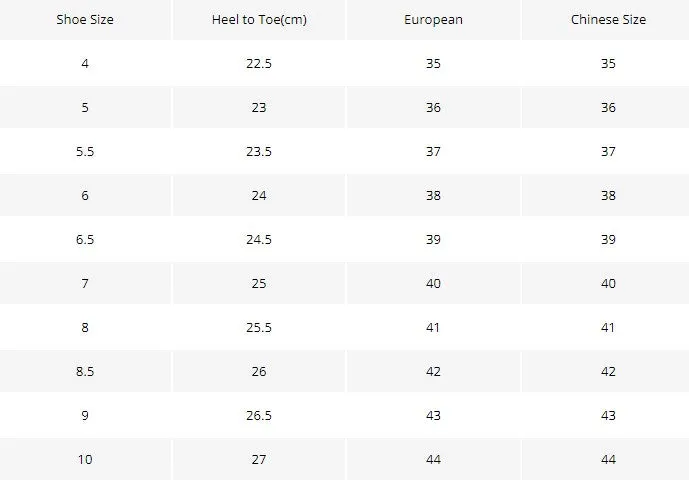689x480 pixels.
Task: Click the Heel to Toe(cm) header
Action: [259, 20]
